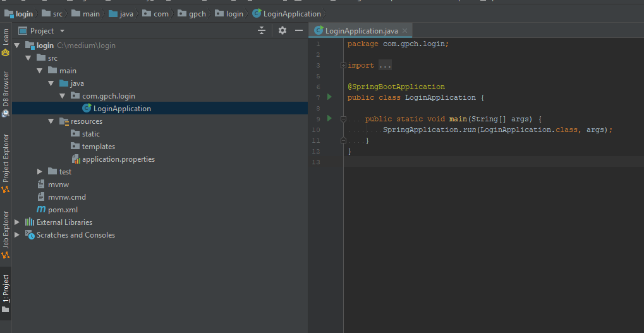644x333 pixels.
Task: Select pom.xml in the project tree
Action: pos(63,210)
